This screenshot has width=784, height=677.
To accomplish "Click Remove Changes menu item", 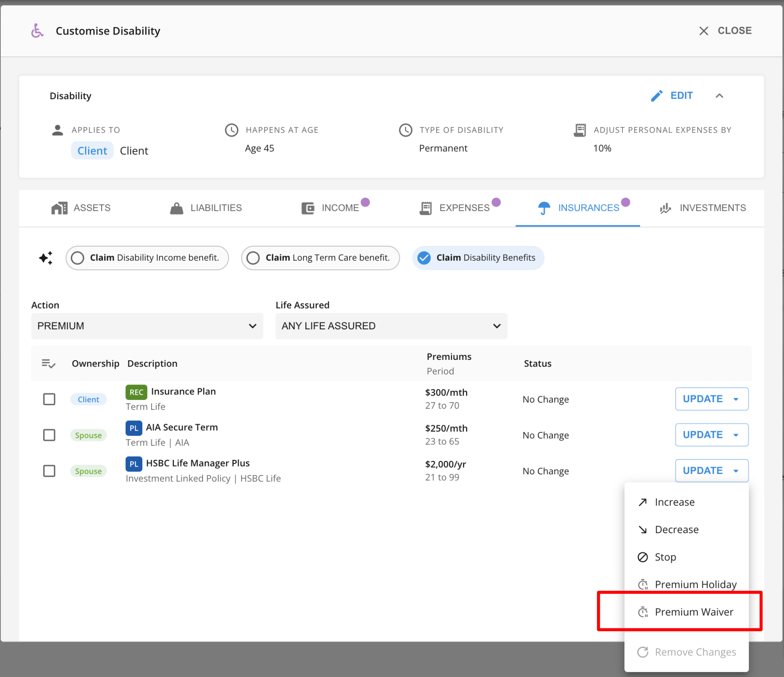I will pyautogui.click(x=686, y=652).
